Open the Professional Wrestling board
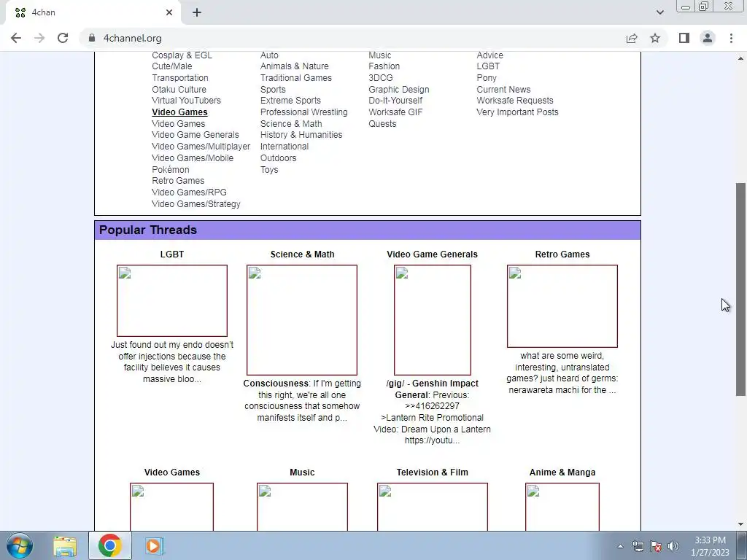Viewport: 747px width, 560px height. (304, 112)
